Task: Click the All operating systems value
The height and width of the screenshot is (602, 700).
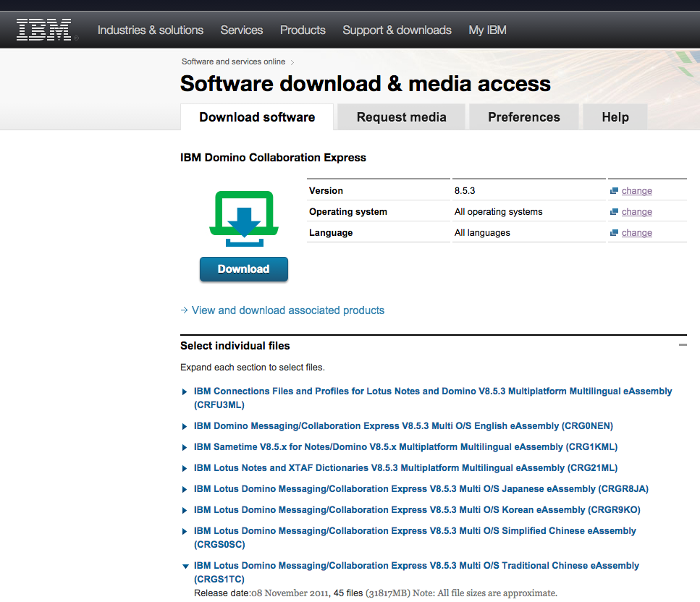Action: [x=498, y=212]
